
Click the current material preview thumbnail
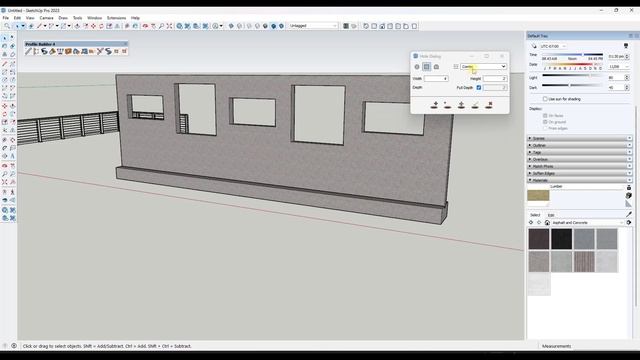[538, 196]
